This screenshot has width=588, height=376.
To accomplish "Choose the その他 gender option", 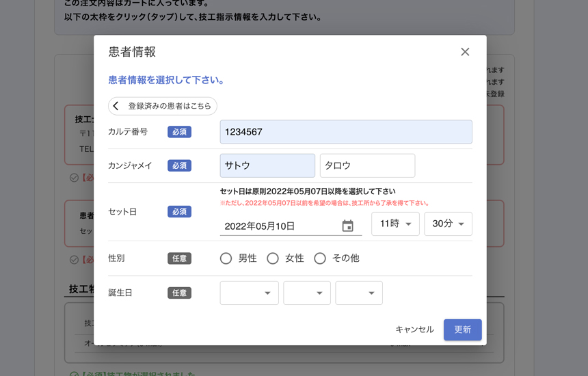I will point(320,258).
